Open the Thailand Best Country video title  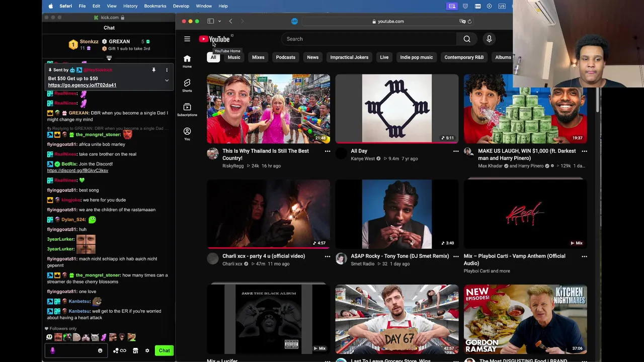pos(266,154)
